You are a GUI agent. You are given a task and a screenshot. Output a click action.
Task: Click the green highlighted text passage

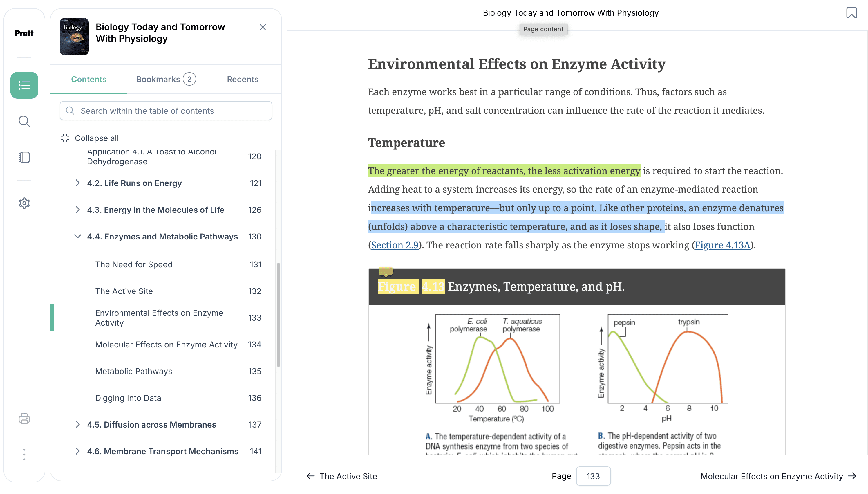504,171
